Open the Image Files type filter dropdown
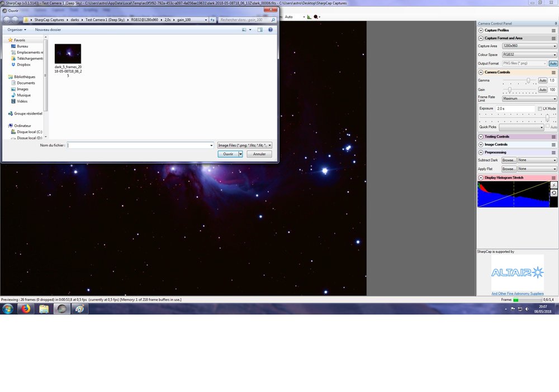 click(x=245, y=145)
